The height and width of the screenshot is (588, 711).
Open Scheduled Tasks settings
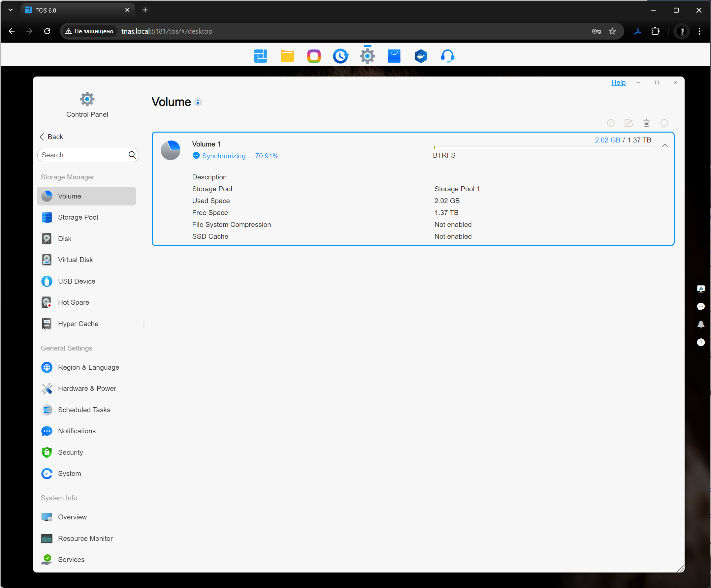pyautogui.click(x=86, y=410)
